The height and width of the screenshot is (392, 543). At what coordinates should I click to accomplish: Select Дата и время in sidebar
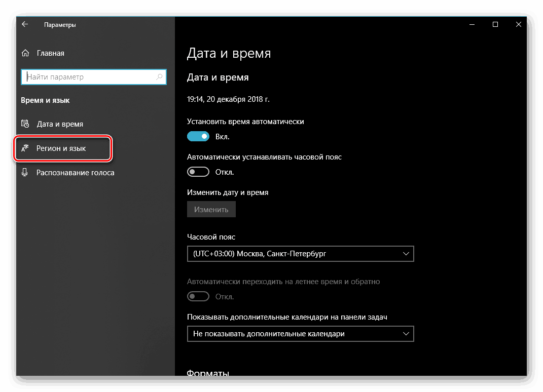[x=60, y=124]
